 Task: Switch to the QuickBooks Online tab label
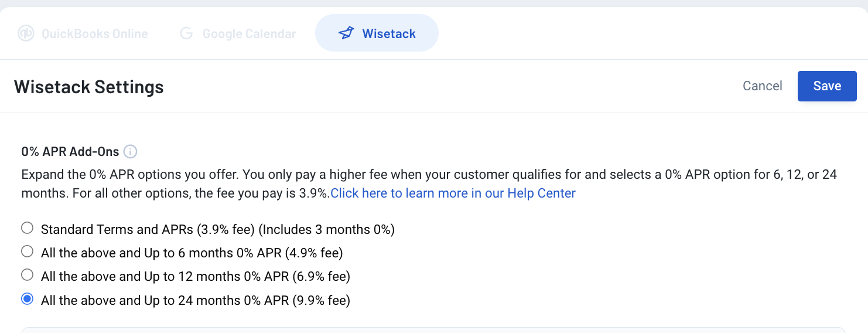[95, 33]
